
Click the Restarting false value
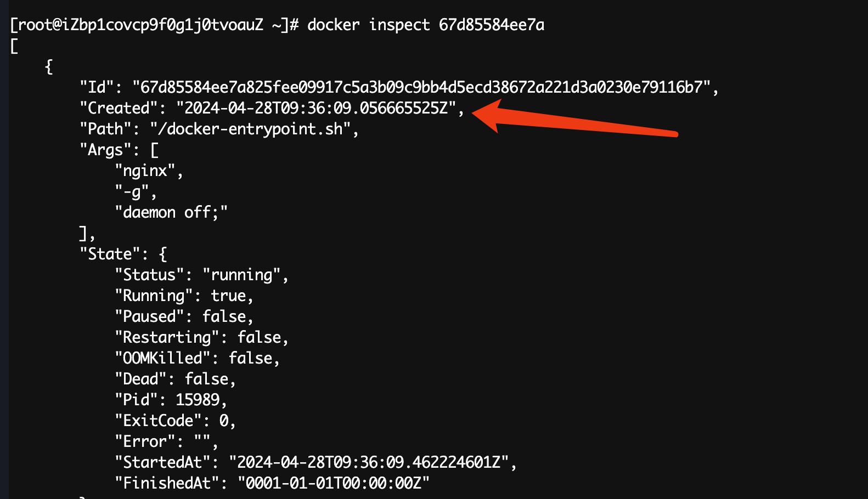pos(259,337)
